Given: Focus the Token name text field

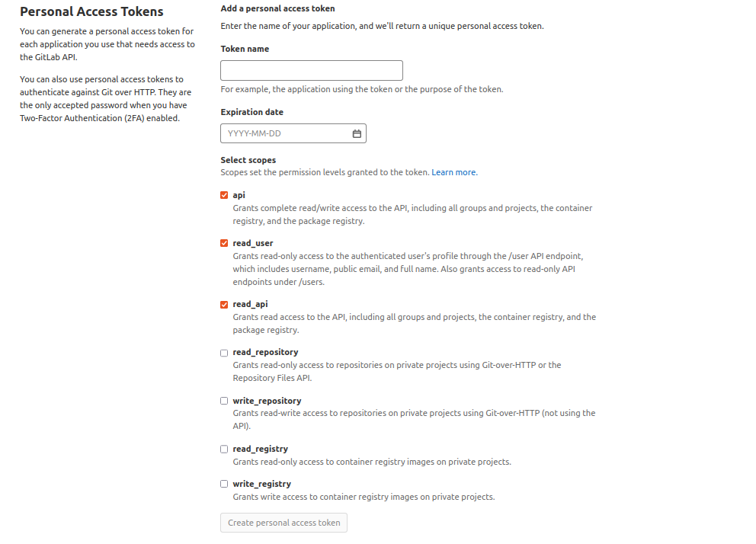Looking at the screenshot, I should point(311,71).
